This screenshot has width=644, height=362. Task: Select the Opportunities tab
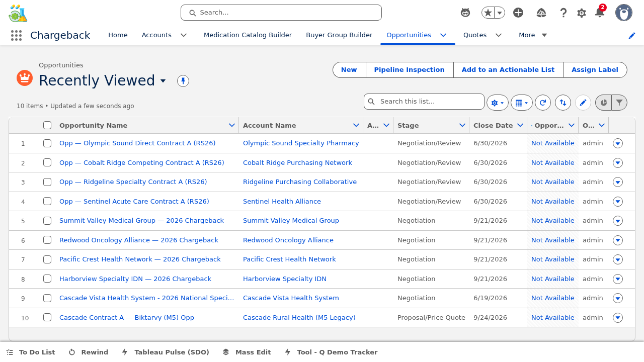409,35
